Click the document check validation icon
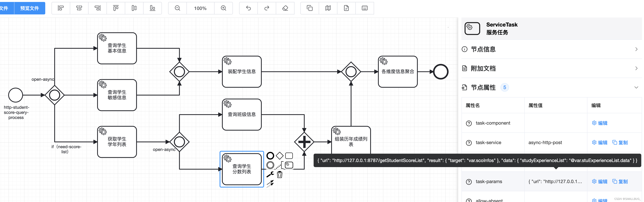 tap(346, 8)
